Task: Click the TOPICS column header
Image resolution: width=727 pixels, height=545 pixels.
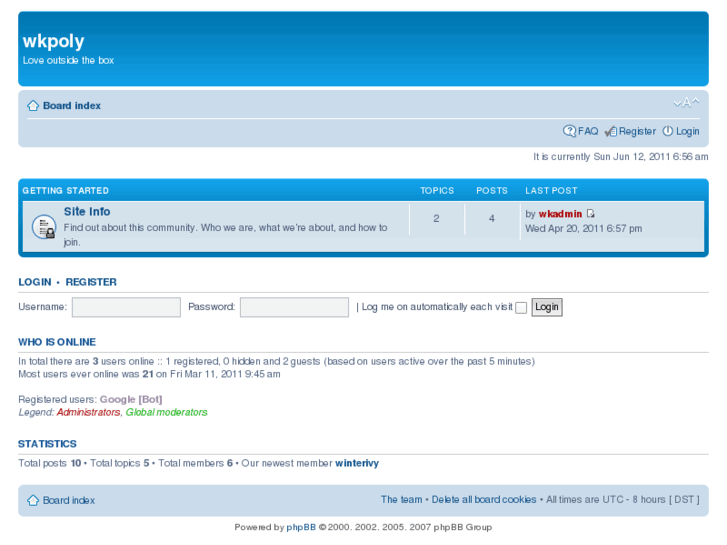Action: coord(437,191)
